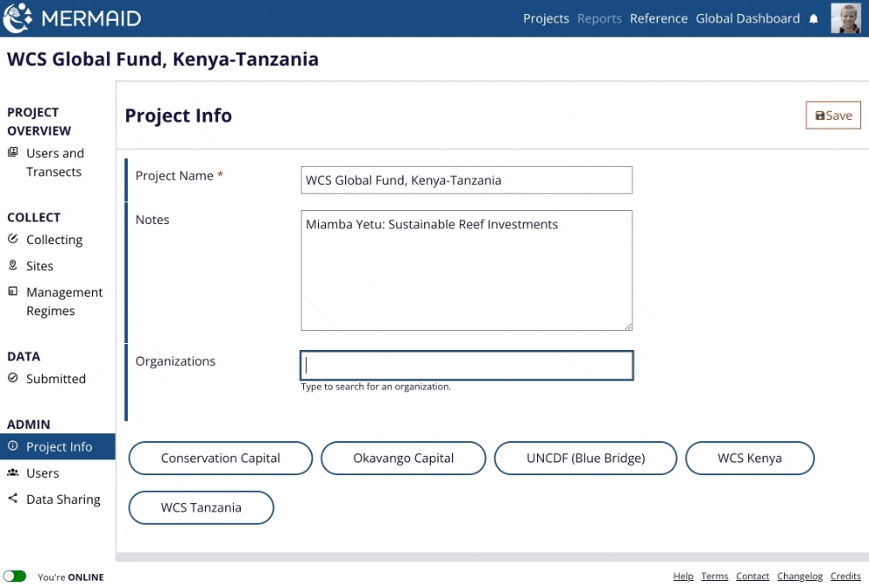Screen dimensions: 869x588
Task: Open Data Sharing settings
Action: click(x=63, y=499)
